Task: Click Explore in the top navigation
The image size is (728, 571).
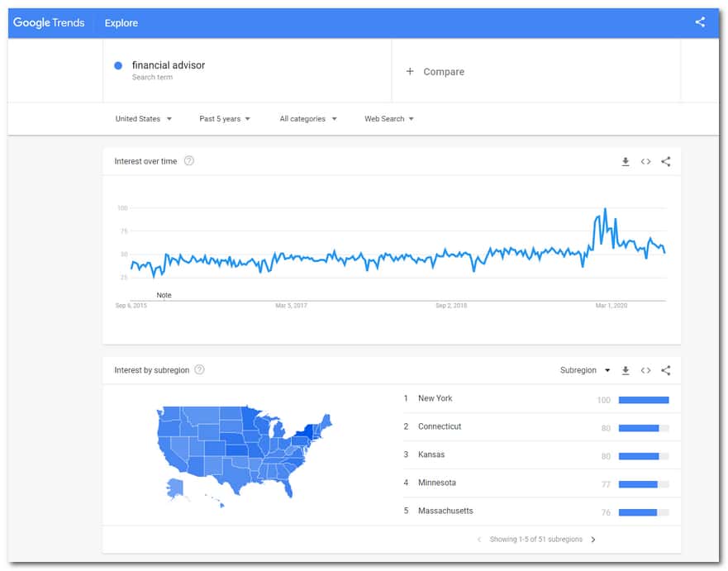Action: coord(121,22)
